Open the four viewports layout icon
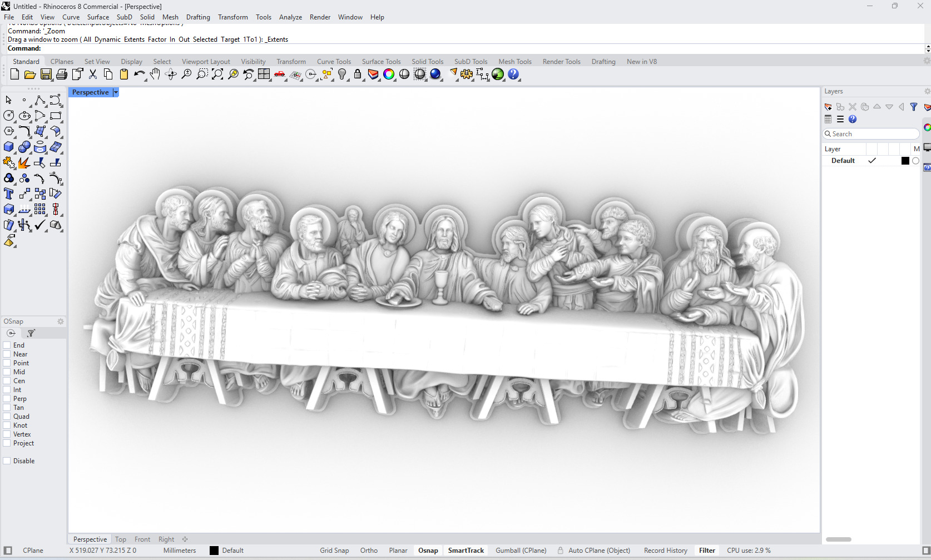Image resolution: width=931 pixels, height=560 pixels. (x=264, y=75)
